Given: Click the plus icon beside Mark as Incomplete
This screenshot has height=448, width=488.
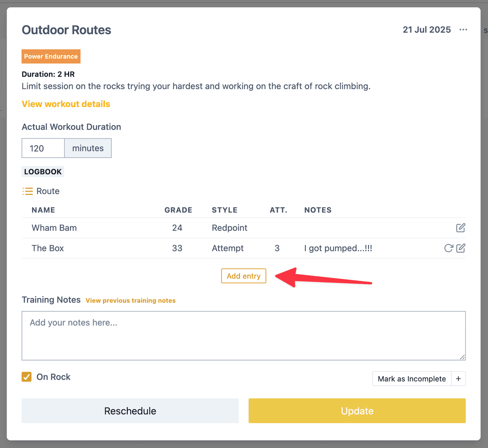Looking at the screenshot, I should [x=458, y=379].
